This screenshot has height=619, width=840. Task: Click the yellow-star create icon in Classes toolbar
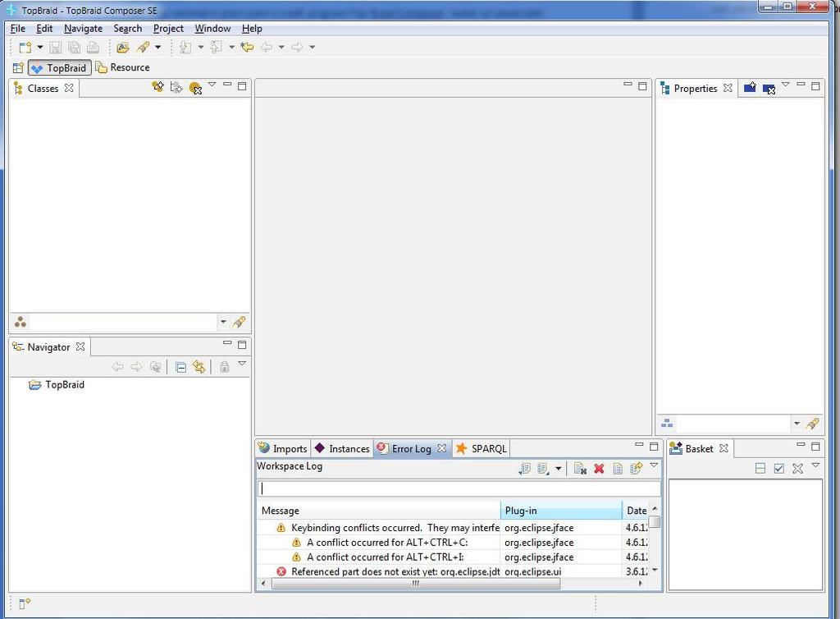[157, 87]
